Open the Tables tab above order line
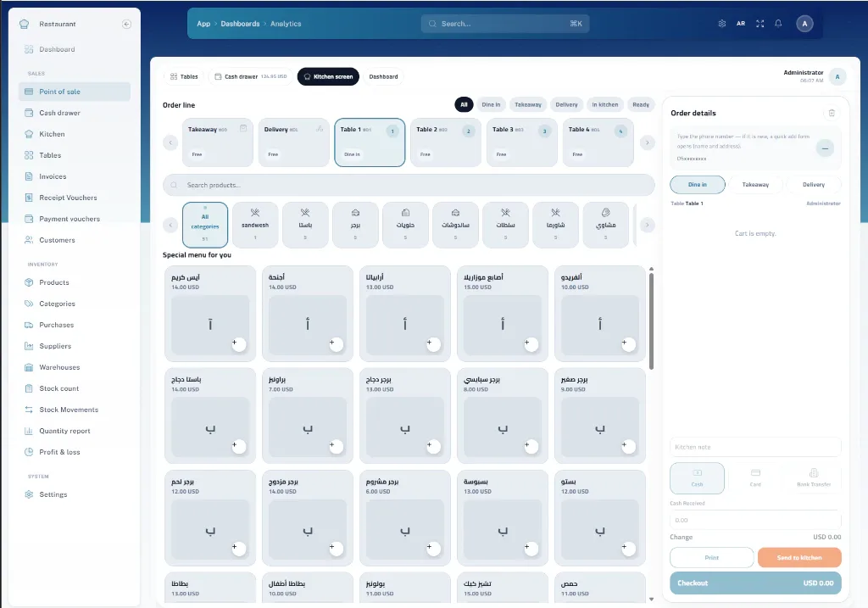Image resolution: width=868 pixels, height=608 pixels. tap(184, 76)
